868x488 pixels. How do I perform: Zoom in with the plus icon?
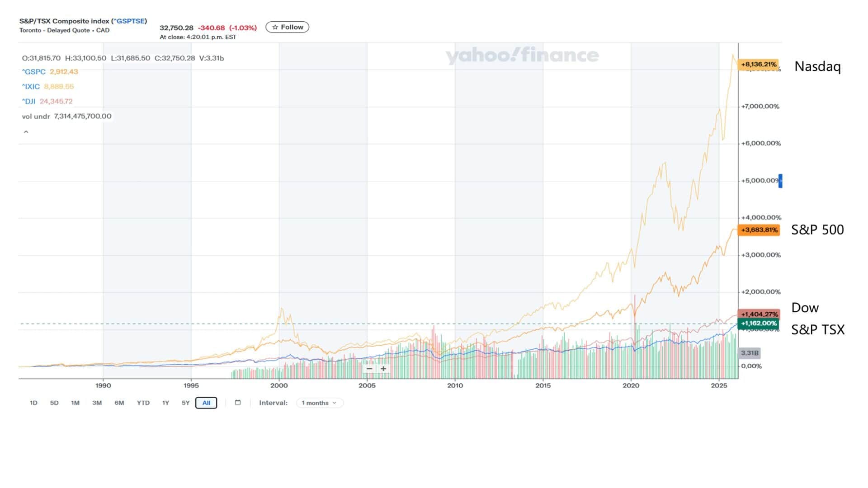click(383, 369)
